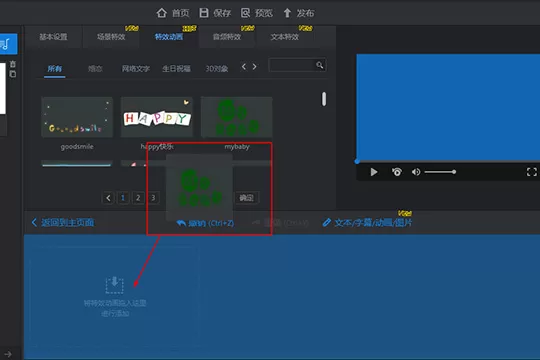
Task: Select the 3D对象 category
Action: pos(217,69)
